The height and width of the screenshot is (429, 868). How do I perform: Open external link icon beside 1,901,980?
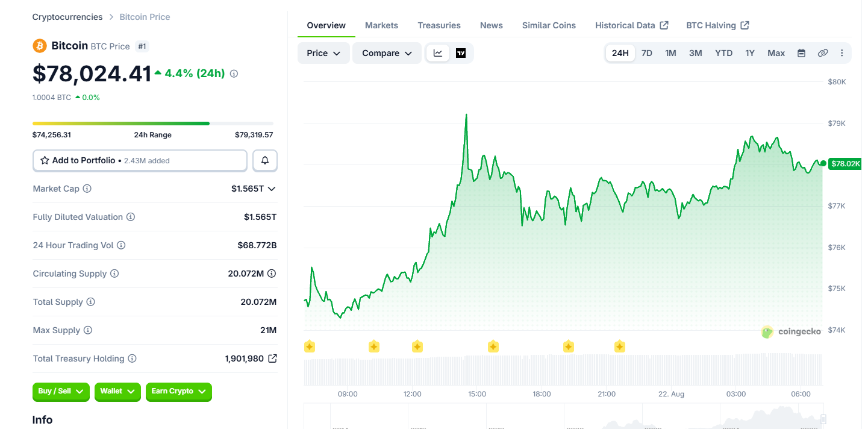[x=272, y=359]
